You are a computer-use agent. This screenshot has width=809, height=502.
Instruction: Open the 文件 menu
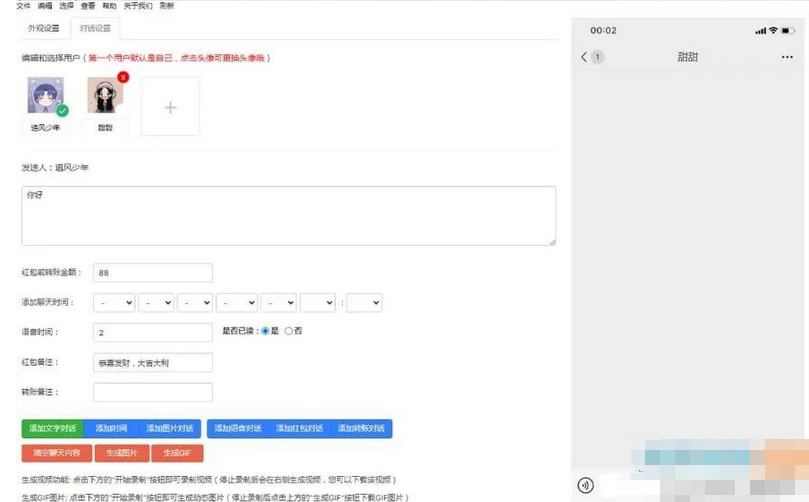[x=23, y=6]
